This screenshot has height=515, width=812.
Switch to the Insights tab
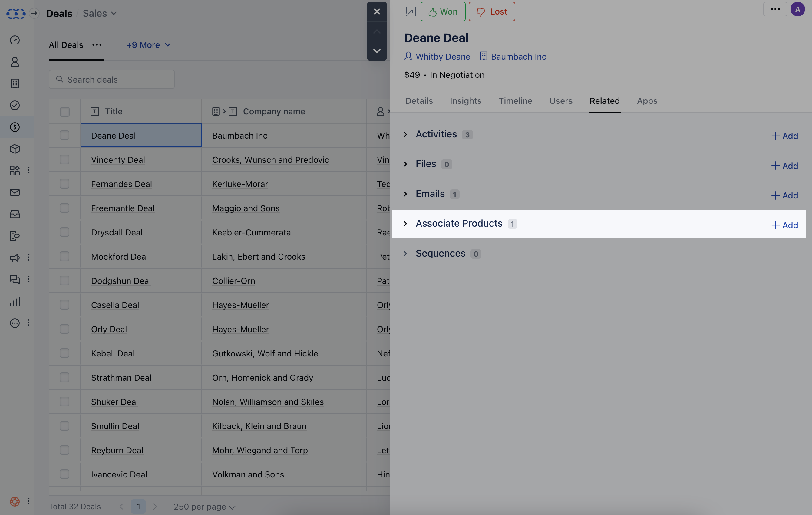click(x=465, y=101)
